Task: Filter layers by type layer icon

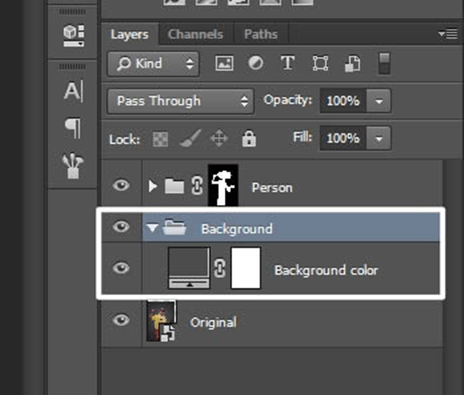Action: [x=287, y=63]
